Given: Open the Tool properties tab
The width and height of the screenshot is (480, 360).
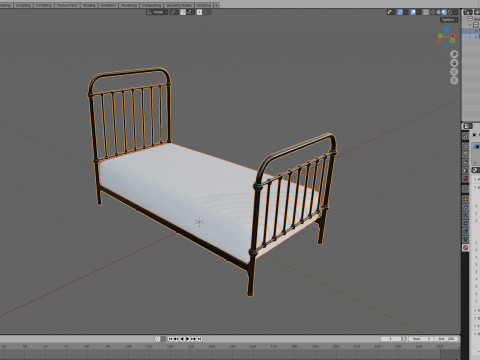Looking at the screenshot, I should pyautogui.click(x=466, y=136).
